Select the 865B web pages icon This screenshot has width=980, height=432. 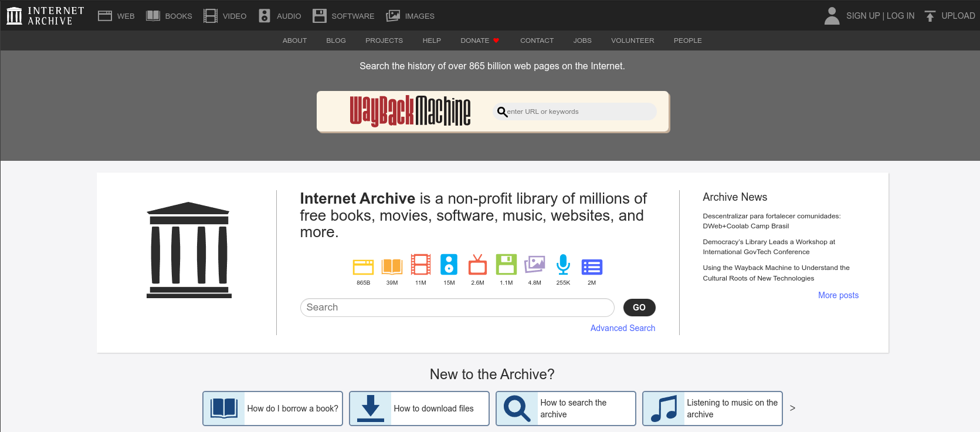tap(363, 266)
